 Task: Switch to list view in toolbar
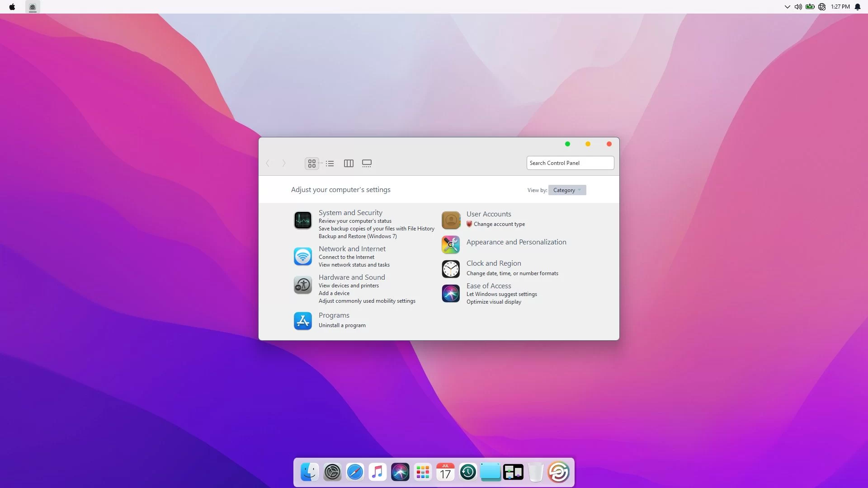tap(330, 164)
